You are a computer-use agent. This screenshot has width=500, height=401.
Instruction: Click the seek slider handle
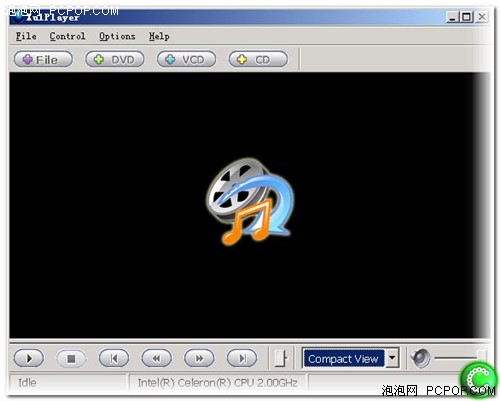pos(280,358)
